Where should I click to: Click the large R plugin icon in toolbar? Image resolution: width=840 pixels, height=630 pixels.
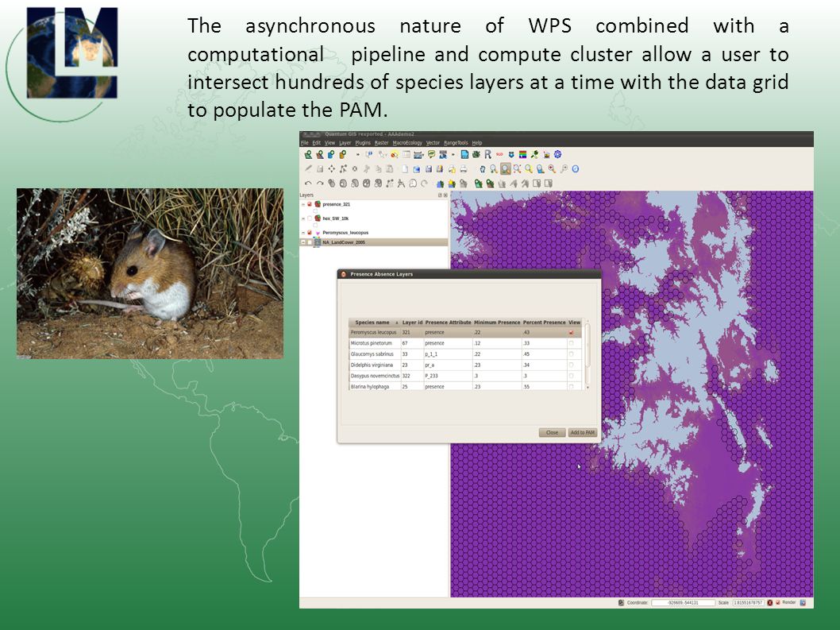(488, 154)
